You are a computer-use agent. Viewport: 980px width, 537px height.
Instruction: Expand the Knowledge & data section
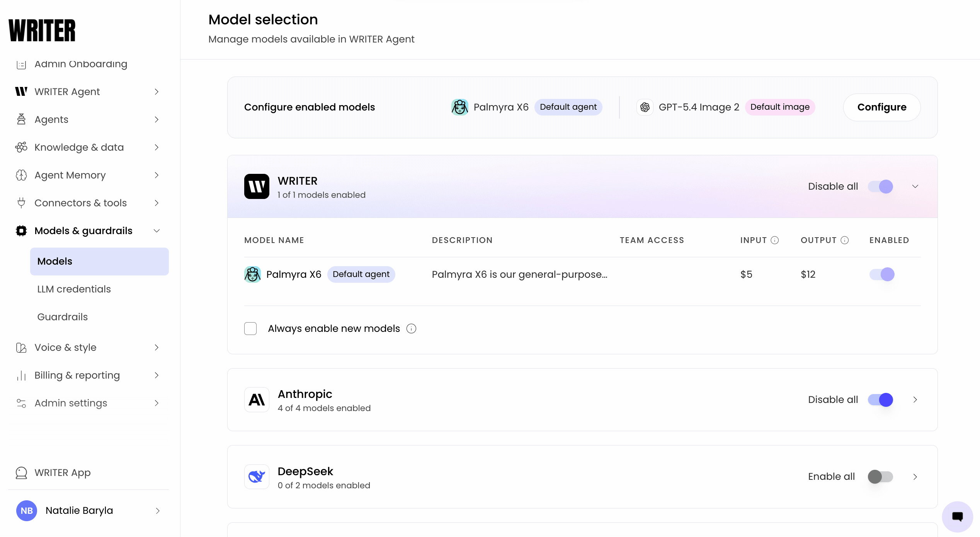pos(157,147)
